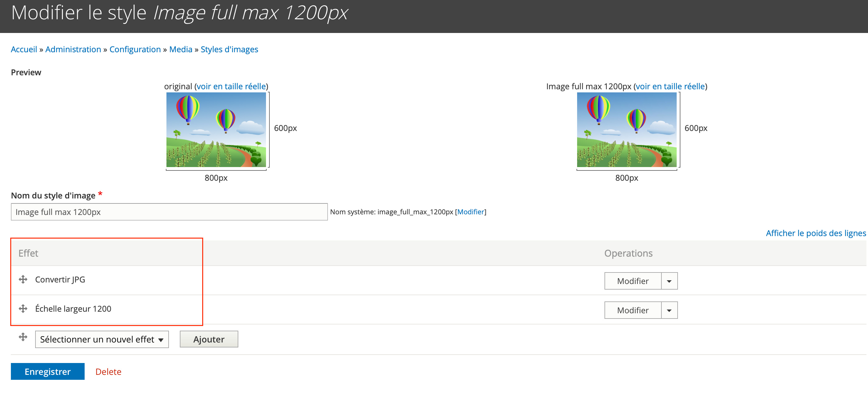Viewport: 868px width, 405px height.
Task: Click into the Nom du style d'image field
Action: coord(169,212)
